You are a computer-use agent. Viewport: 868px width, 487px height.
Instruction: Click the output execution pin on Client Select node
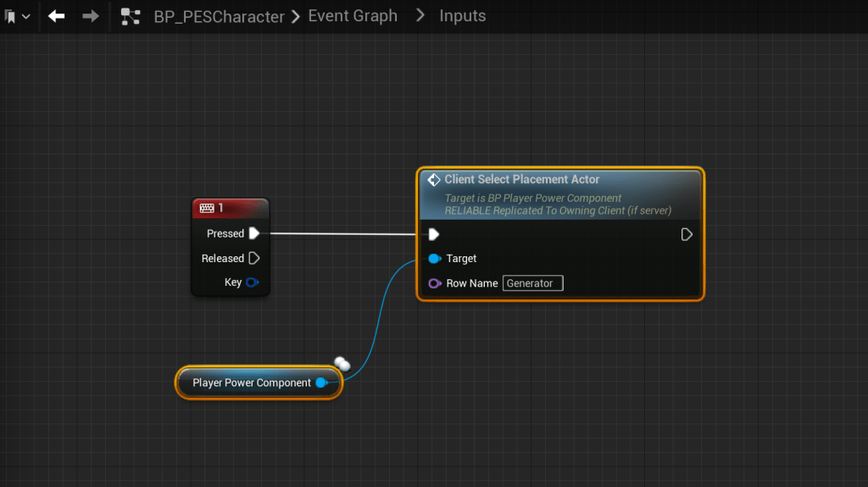(x=687, y=234)
